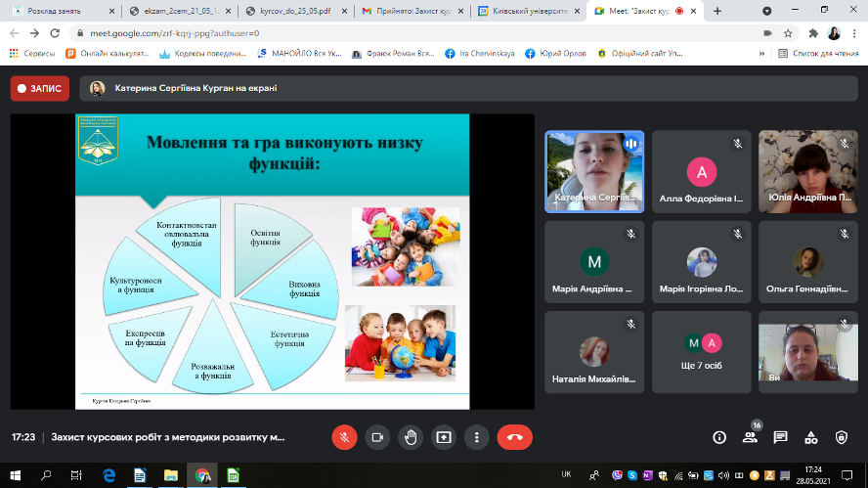Open the three-dot more options menu
The image size is (868, 488).
(476, 437)
